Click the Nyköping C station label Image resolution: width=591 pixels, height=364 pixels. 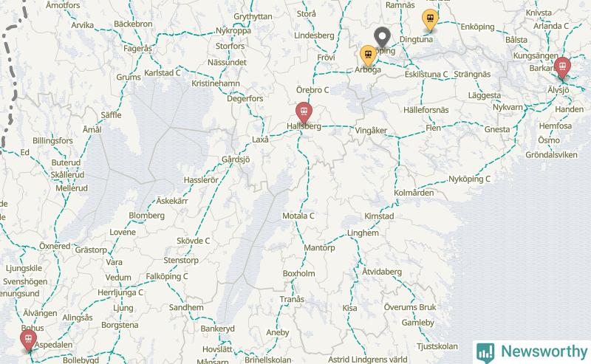pos(469,179)
